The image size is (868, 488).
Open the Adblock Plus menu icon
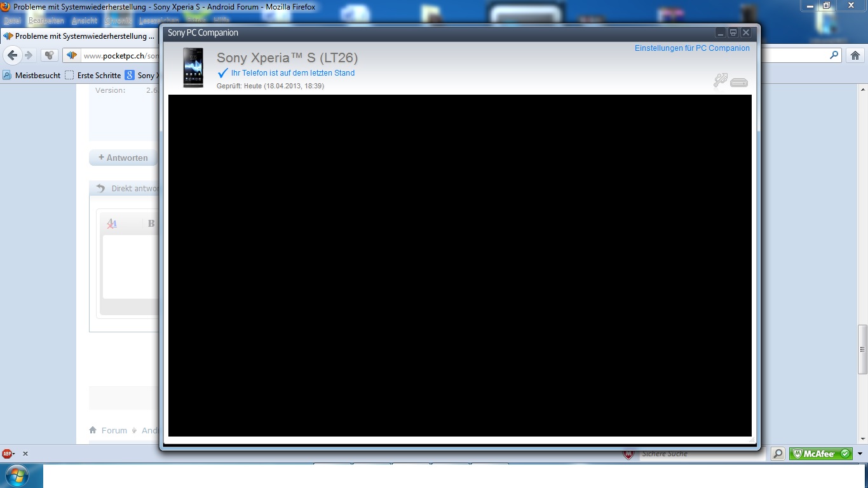click(x=8, y=454)
